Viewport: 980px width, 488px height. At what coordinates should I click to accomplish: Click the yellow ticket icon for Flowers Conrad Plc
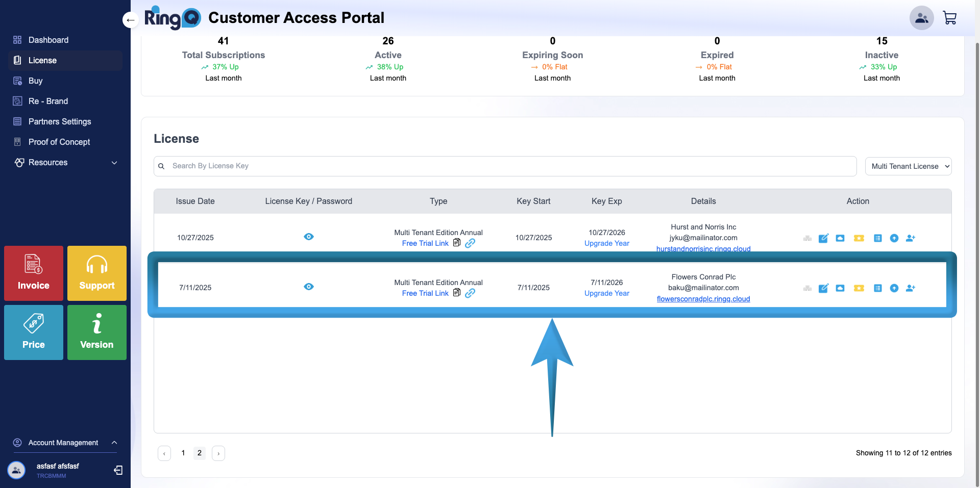(859, 288)
